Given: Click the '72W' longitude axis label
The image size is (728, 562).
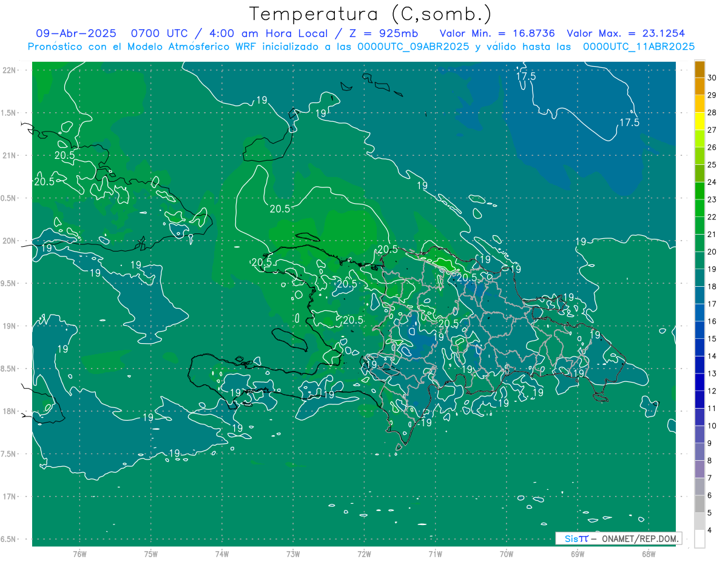Looking at the screenshot, I should pyautogui.click(x=365, y=554).
